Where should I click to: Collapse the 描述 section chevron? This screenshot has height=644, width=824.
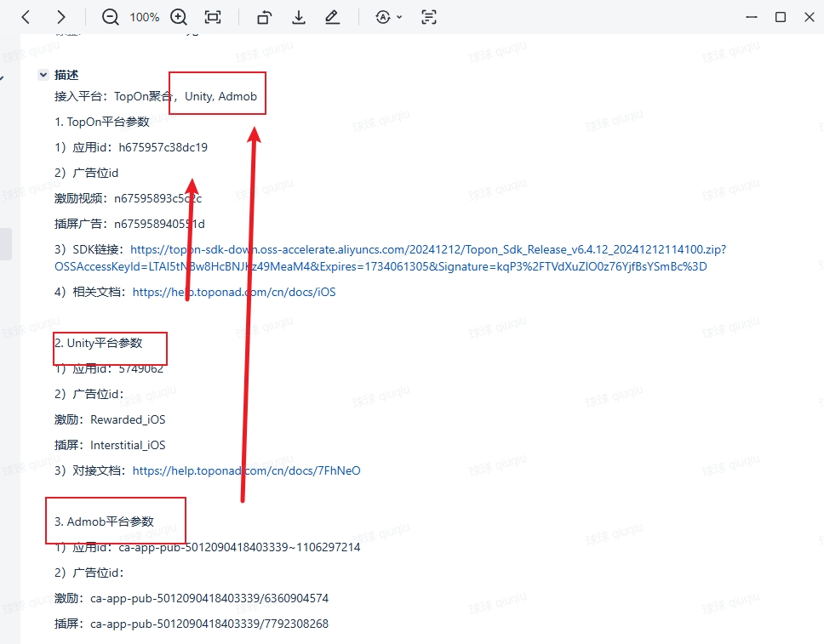(x=43, y=75)
